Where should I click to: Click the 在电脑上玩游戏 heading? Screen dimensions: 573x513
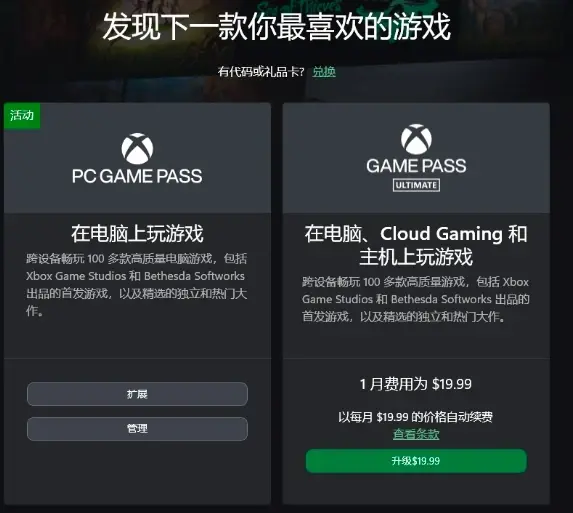tap(137, 233)
